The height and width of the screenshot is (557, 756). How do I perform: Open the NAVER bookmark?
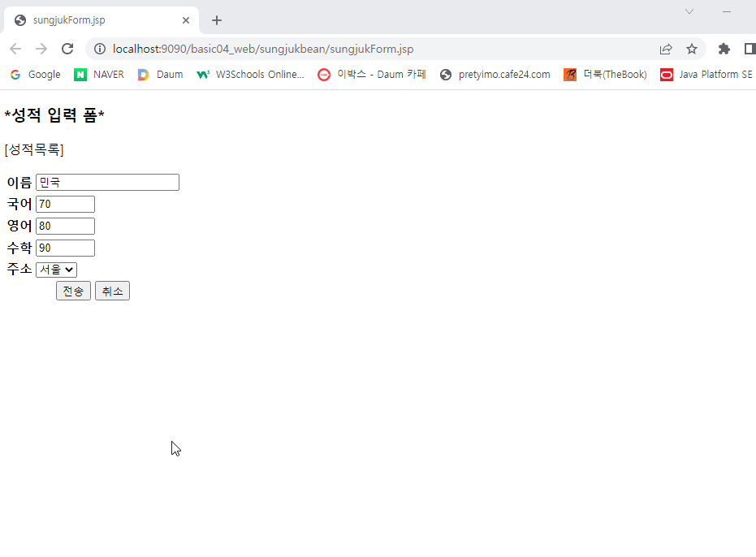pyautogui.click(x=99, y=75)
